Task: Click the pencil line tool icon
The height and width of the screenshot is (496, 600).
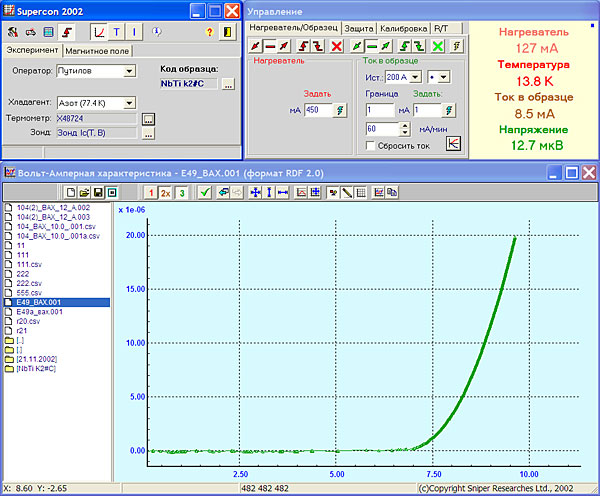Action: point(347,193)
